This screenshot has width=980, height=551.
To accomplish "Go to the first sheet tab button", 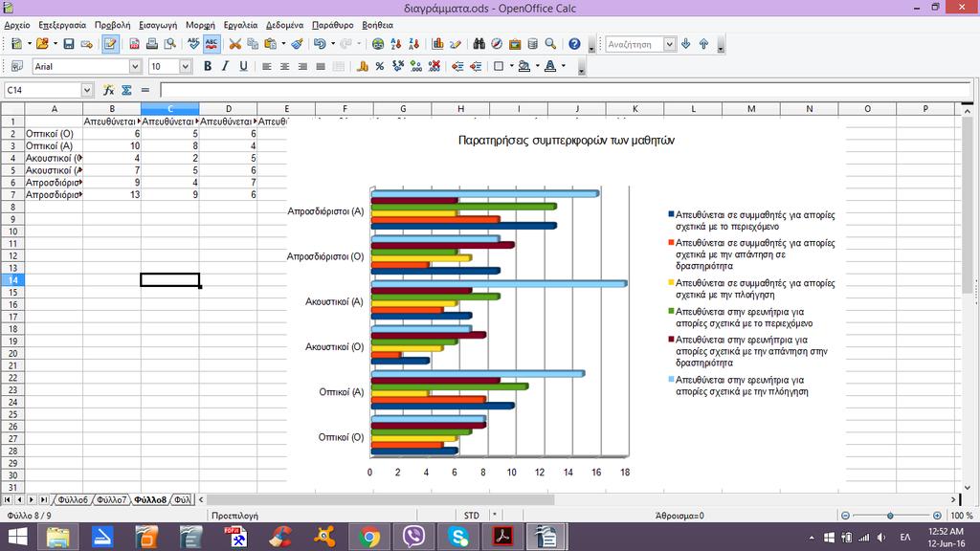I will click(7, 499).
